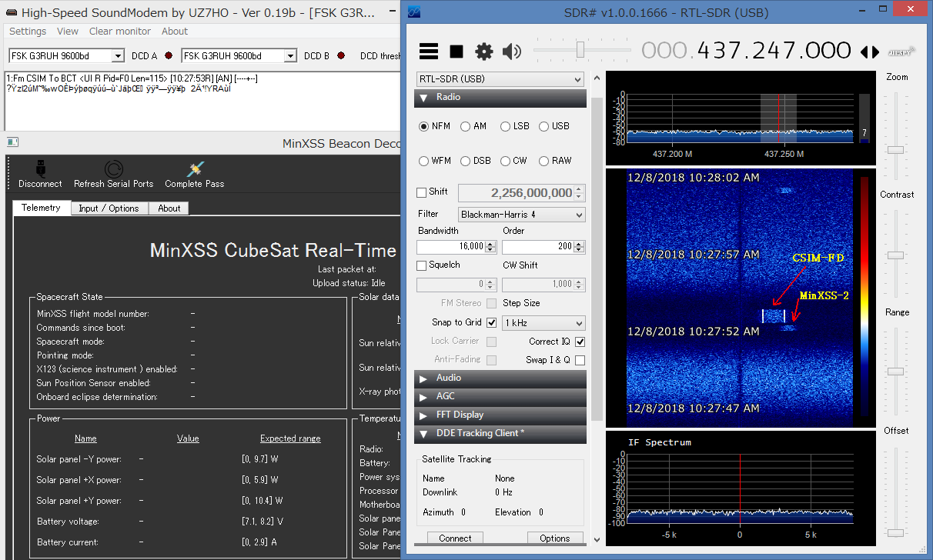Image resolution: width=933 pixels, height=560 pixels.
Task: Open the About tab in MinXSS decoder
Action: tap(169, 208)
